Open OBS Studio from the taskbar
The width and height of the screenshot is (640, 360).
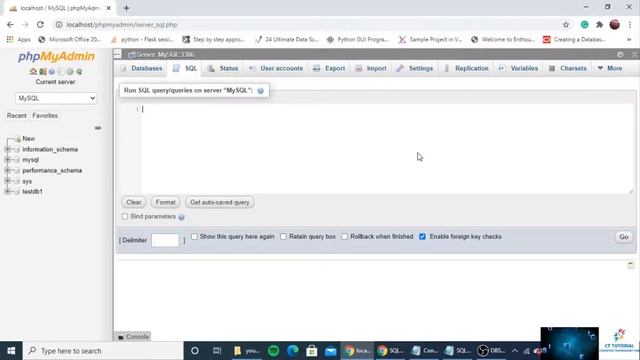(491, 351)
